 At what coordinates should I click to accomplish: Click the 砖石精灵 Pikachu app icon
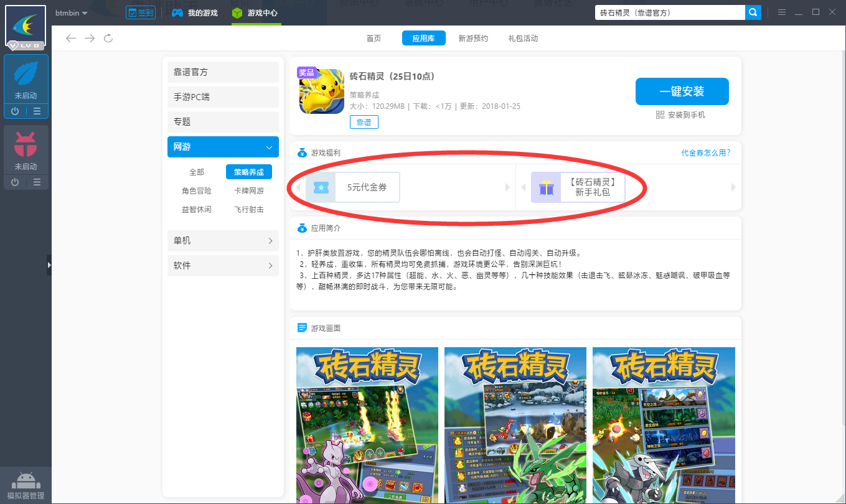(322, 91)
